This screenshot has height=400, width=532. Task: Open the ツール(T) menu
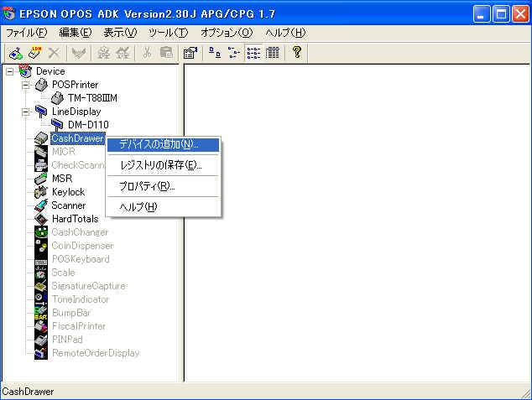click(168, 33)
